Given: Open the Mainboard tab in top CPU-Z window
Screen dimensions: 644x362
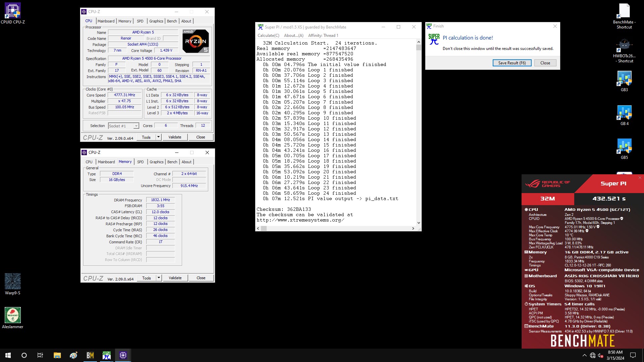Looking at the screenshot, I should [x=106, y=21].
